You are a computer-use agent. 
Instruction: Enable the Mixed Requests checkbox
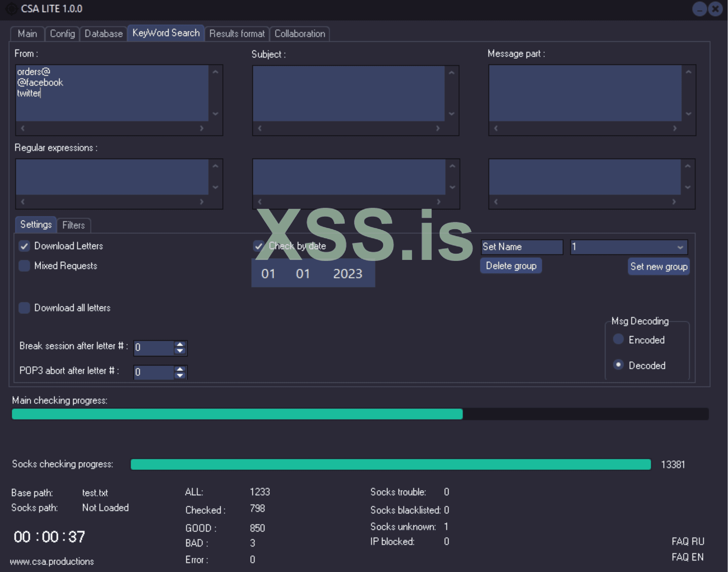[x=24, y=266]
